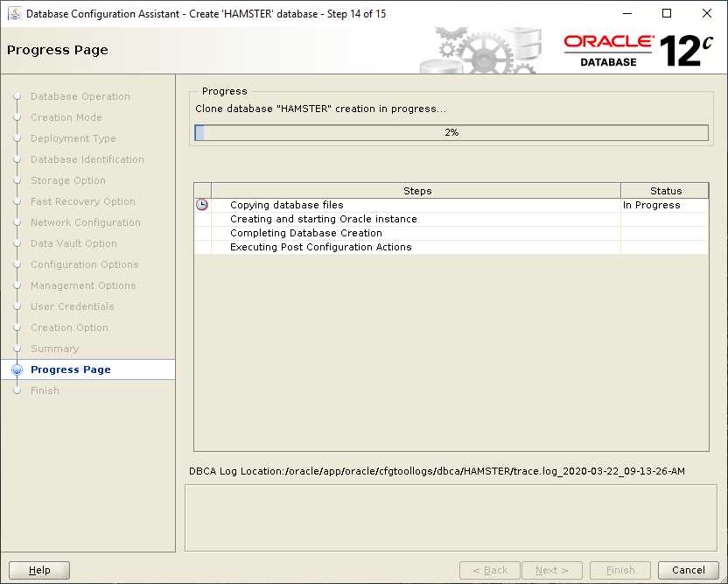Click the Steps column header

coord(416,191)
